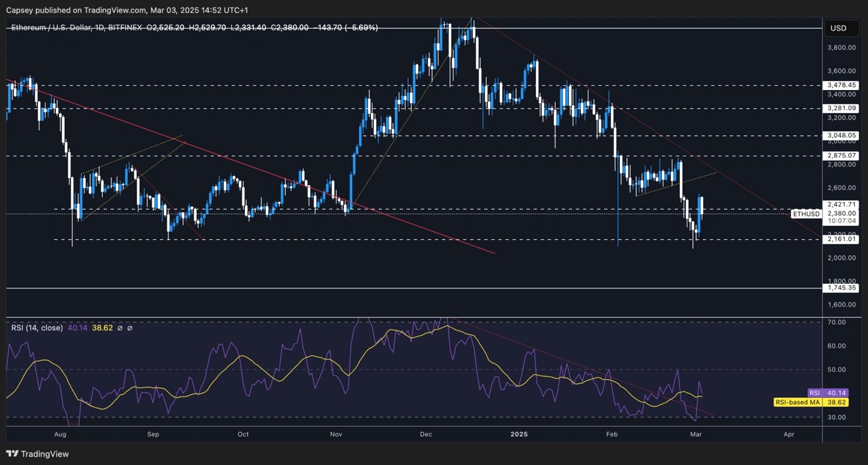Click the first ∅ symbol in RSI legend
Image resolution: width=868 pixels, height=465 pixels.
(120, 328)
